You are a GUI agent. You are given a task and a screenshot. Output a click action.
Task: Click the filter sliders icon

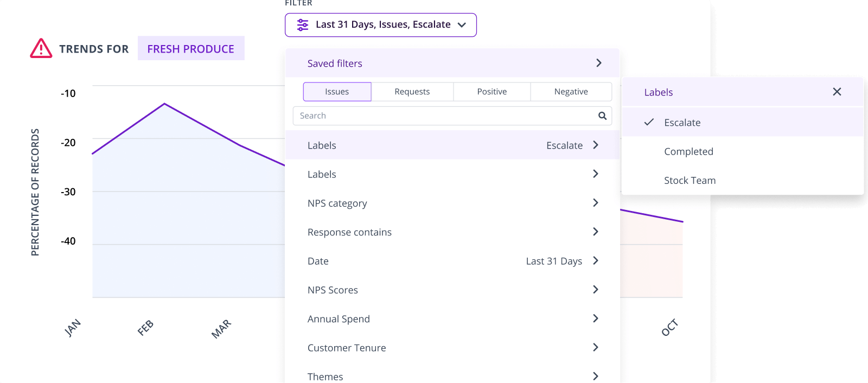click(x=303, y=25)
